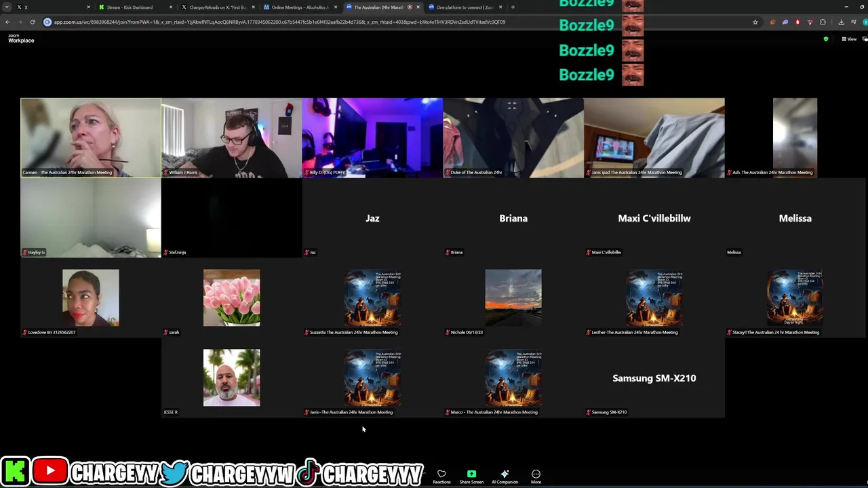Click the orange acorn extension icon
Screen dimensions: 868x488
772,22
